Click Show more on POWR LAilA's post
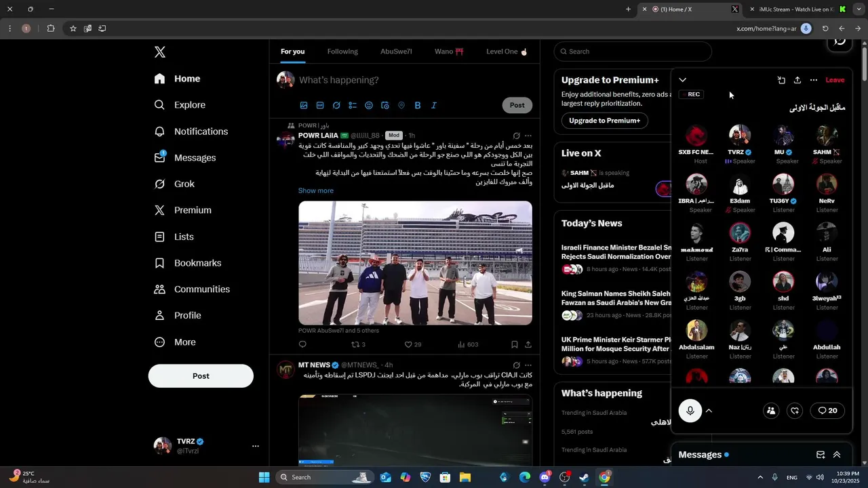 point(316,190)
